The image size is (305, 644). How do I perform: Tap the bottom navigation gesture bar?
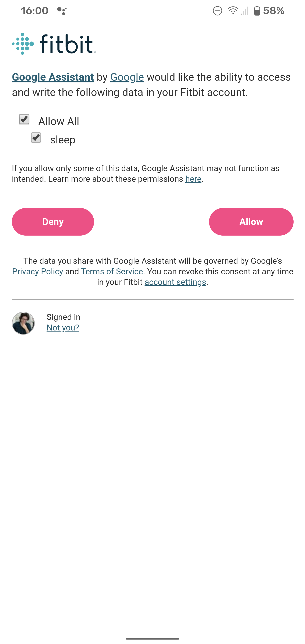(x=152, y=638)
